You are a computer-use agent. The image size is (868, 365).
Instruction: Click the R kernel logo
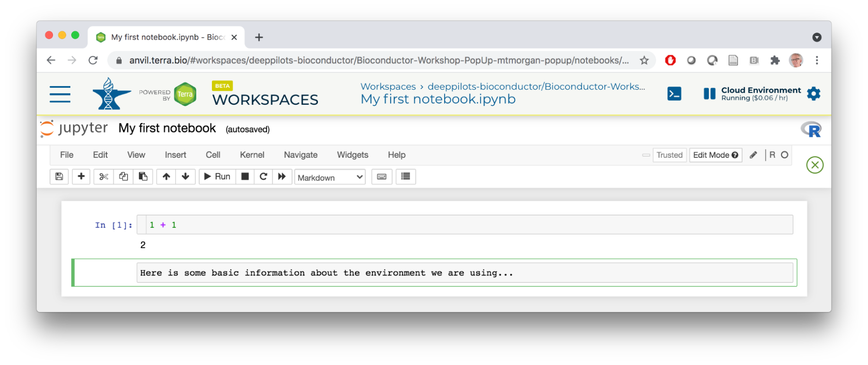coord(811,129)
